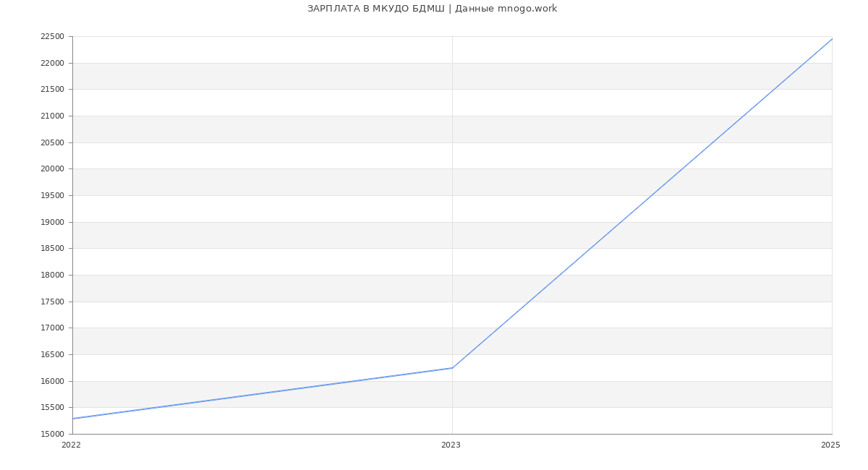Click the chart title text
Screen dimensions: 868x470
point(432,9)
